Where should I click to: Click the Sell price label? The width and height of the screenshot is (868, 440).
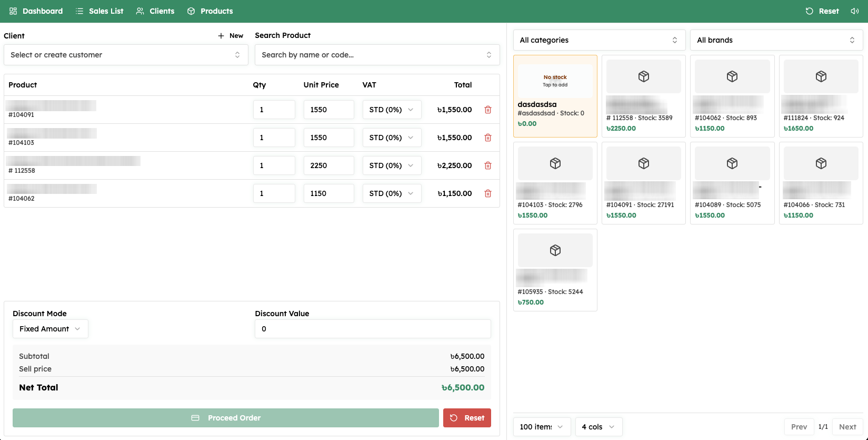[35, 369]
